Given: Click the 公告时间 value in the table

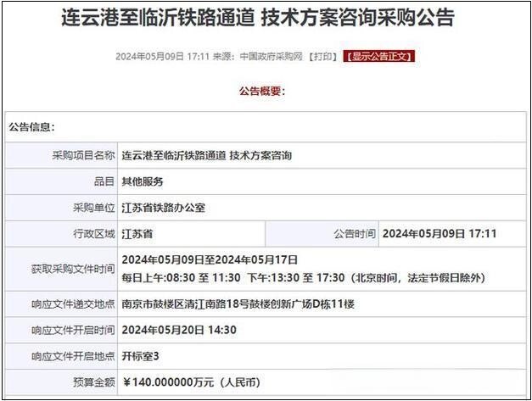Looking at the screenshot, I should 440,234.
